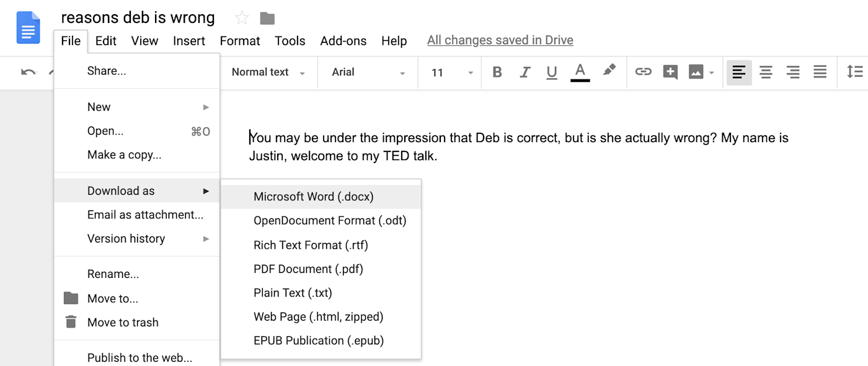Open the Help menu
The width and height of the screenshot is (868, 366).
tap(394, 41)
